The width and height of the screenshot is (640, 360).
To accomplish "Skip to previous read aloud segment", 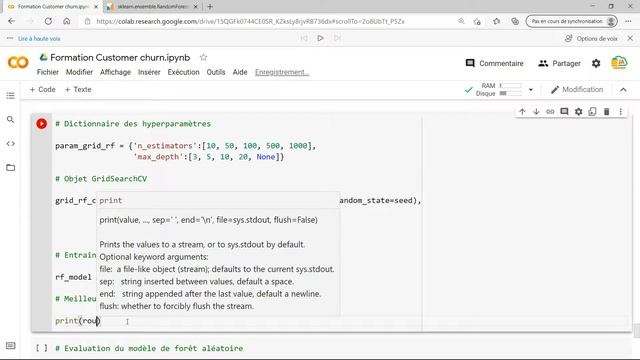I will coord(304,38).
